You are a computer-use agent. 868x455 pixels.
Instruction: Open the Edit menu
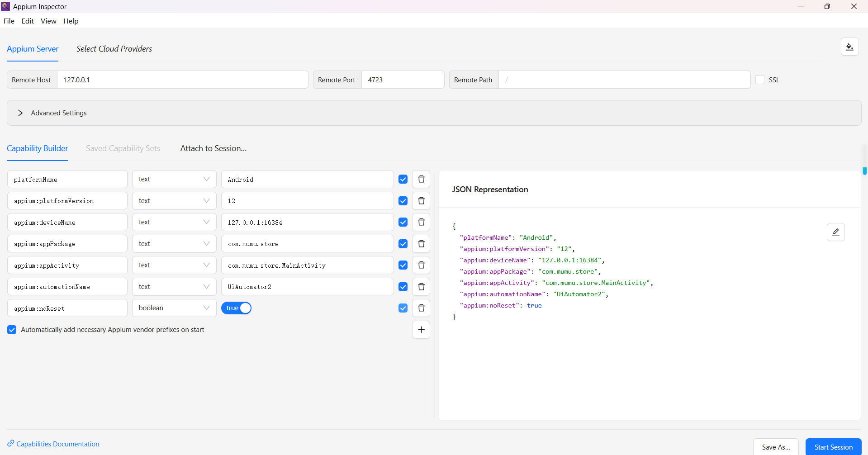(x=28, y=21)
